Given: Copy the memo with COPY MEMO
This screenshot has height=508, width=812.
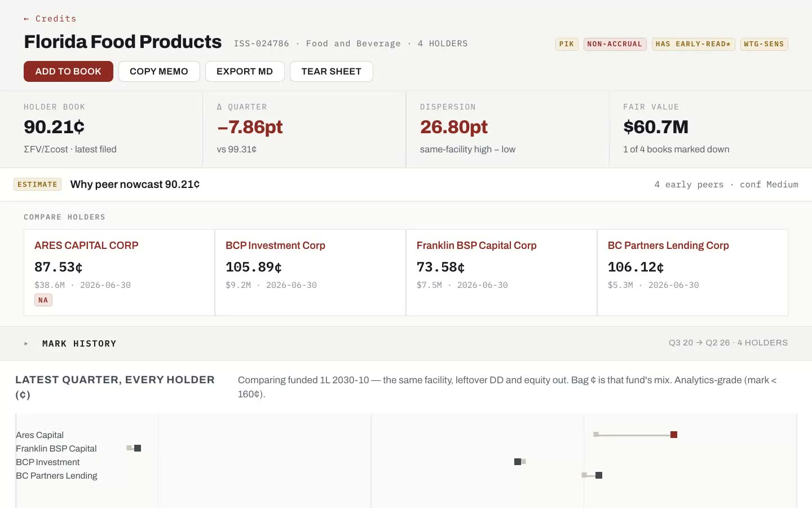Looking at the screenshot, I should pyautogui.click(x=159, y=71).
